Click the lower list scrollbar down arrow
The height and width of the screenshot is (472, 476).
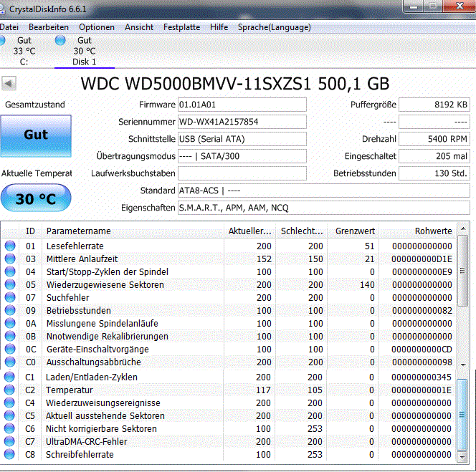[462, 457]
